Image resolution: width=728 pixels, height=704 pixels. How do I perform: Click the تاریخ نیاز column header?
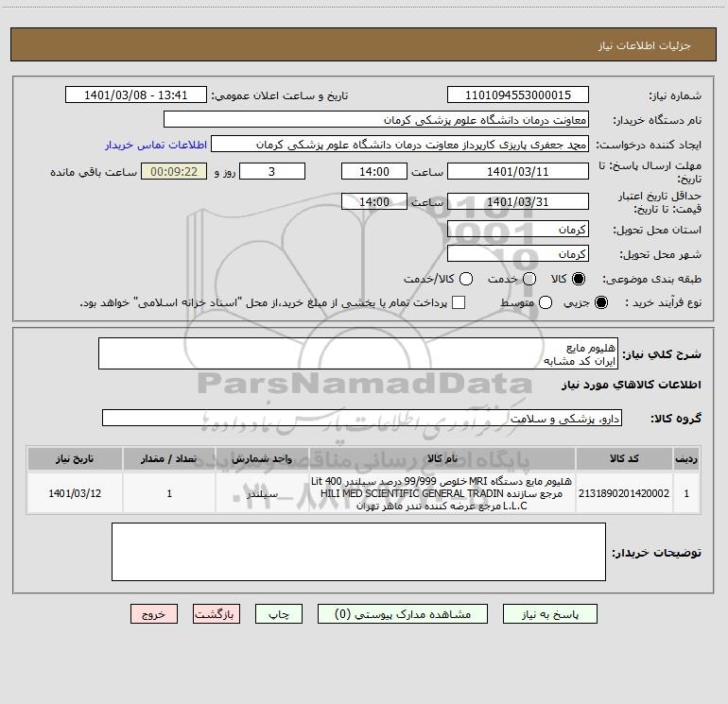75,458
